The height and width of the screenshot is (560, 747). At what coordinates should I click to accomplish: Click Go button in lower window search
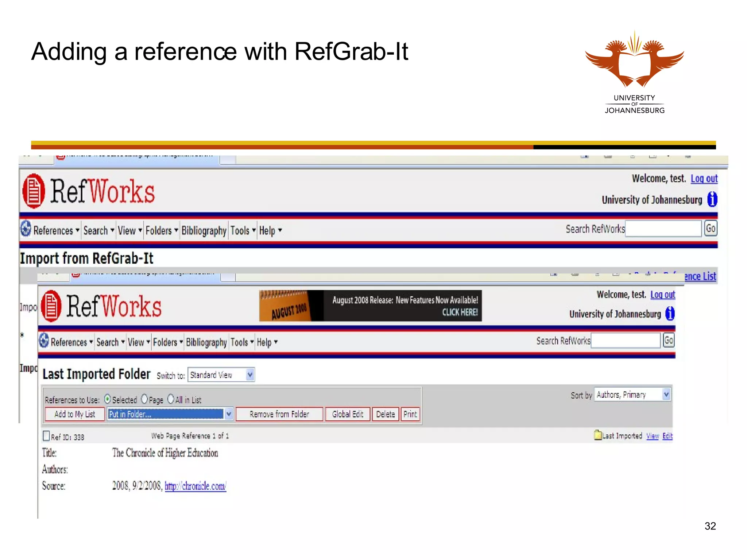(x=669, y=340)
